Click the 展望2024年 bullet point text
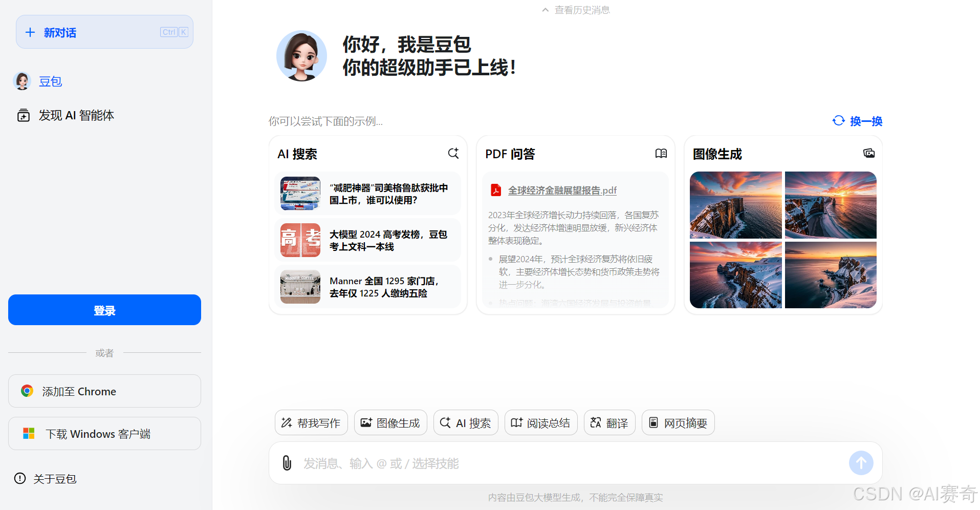The width and height of the screenshot is (980, 510). click(x=579, y=272)
